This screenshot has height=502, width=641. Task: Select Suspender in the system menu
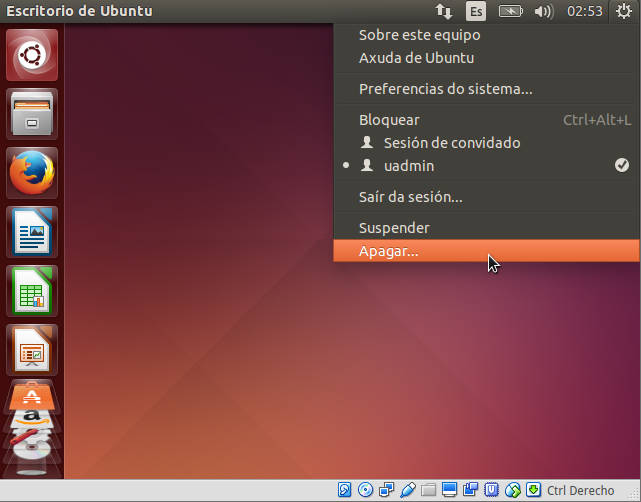pyautogui.click(x=486, y=228)
